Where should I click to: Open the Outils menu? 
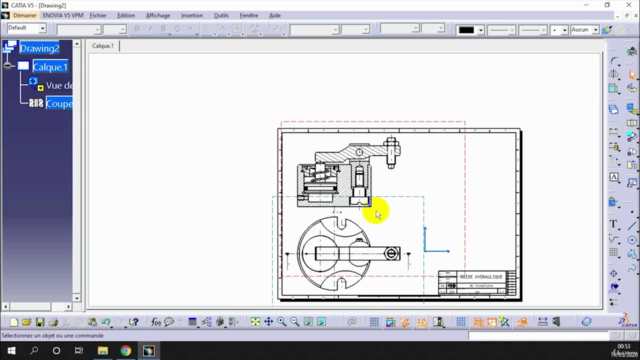221,16
